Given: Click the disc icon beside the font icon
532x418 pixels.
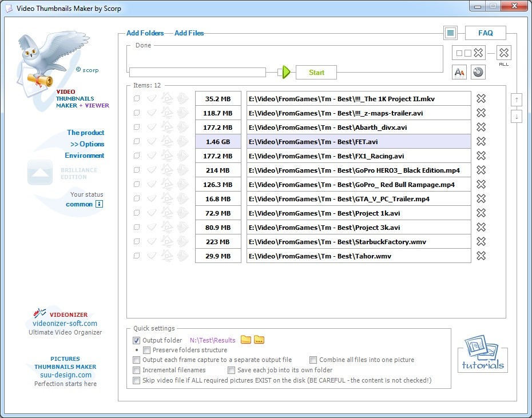Looking at the screenshot, I should pyautogui.click(x=478, y=72).
